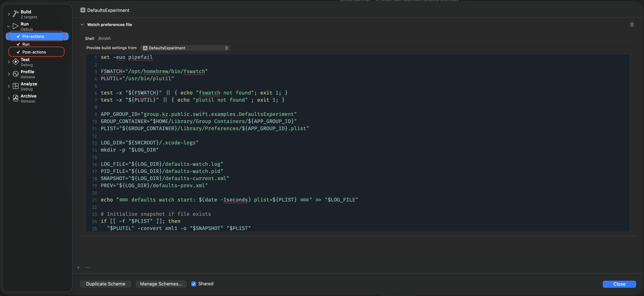Click the Manage Schemes... button
The width and height of the screenshot is (644, 296).
161,284
